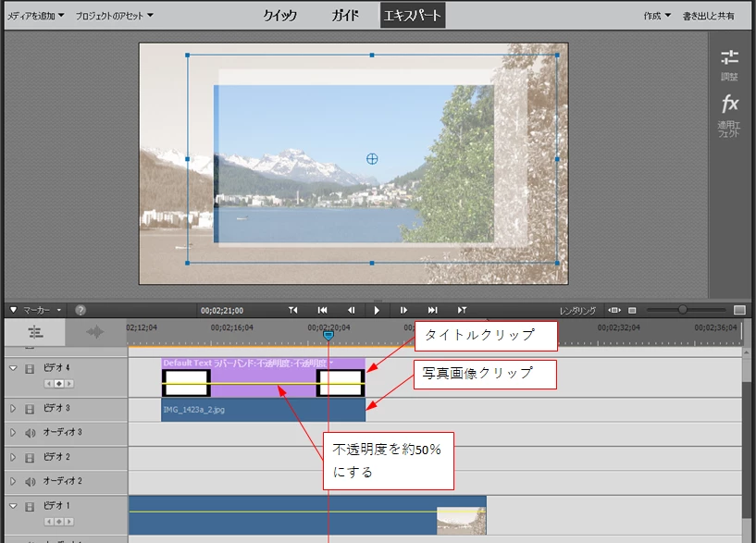Switch to the ガイド tab
Screen dimensions: 756x543
point(345,16)
